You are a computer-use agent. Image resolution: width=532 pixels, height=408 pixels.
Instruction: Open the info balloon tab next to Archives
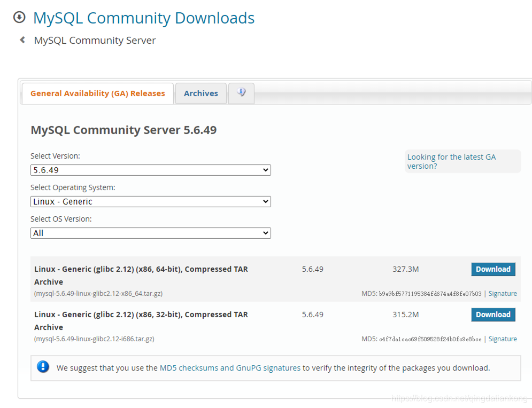point(241,93)
